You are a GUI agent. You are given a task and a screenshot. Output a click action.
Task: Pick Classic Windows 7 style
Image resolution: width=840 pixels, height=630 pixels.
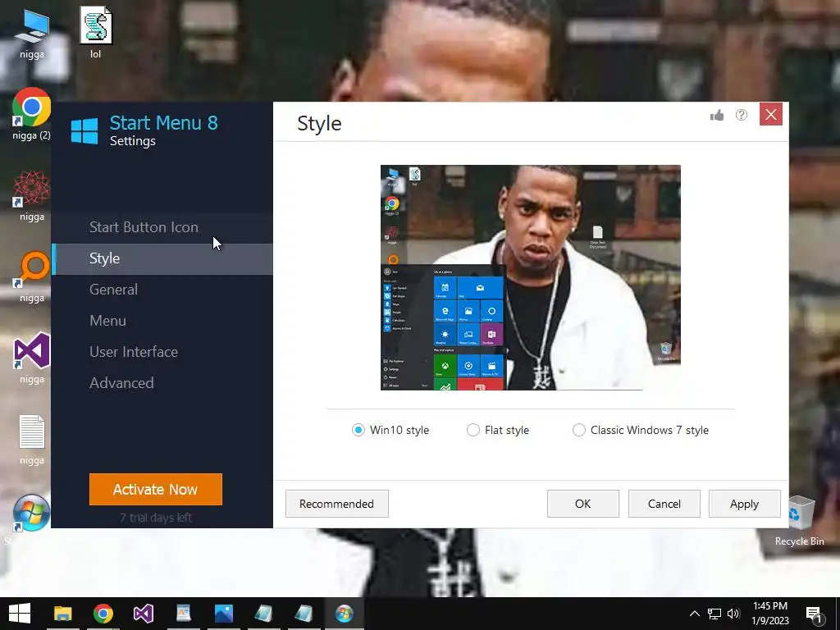(x=640, y=430)
